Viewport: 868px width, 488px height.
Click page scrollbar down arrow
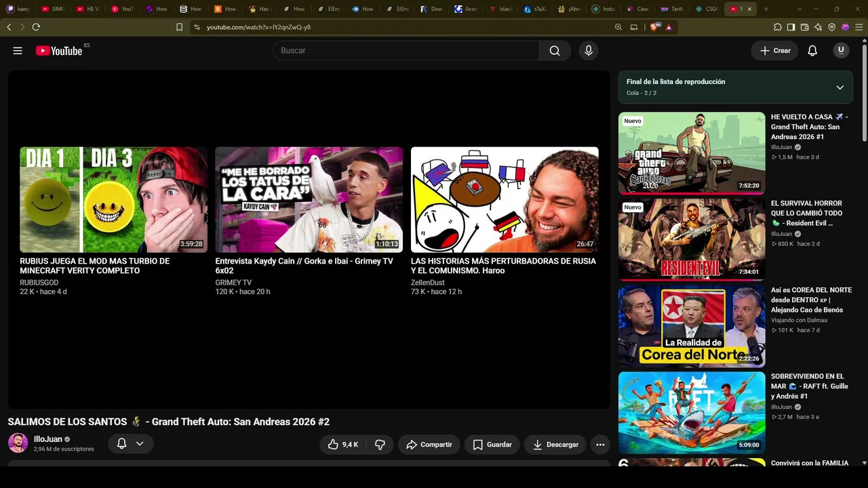click(864, 463)
